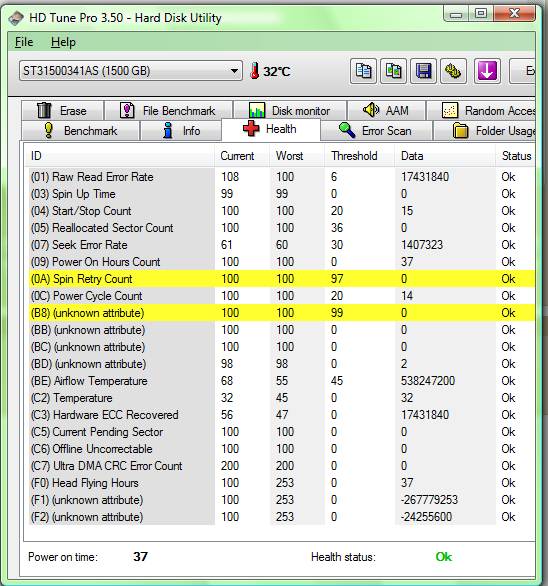Sort by the Worst column header

coord(297,155)
